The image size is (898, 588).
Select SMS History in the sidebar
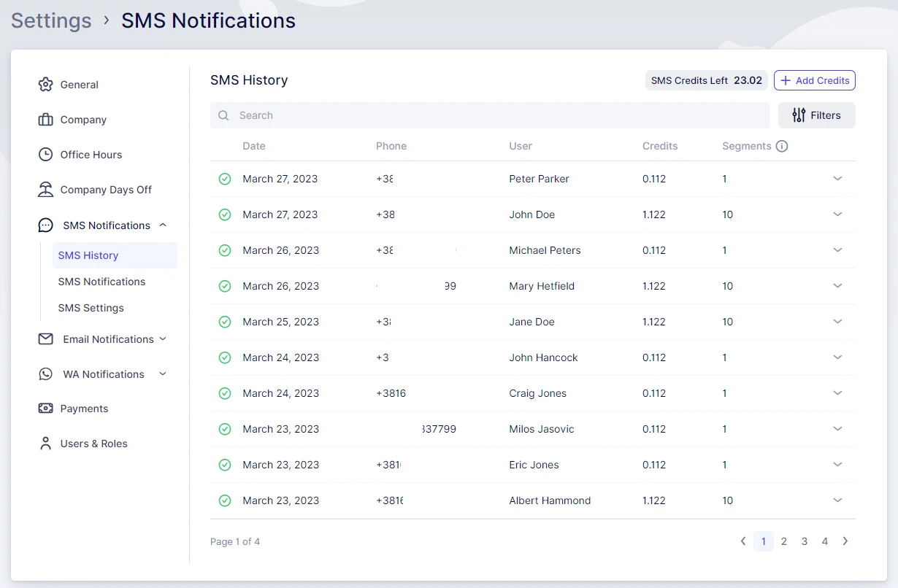point(88,255)
